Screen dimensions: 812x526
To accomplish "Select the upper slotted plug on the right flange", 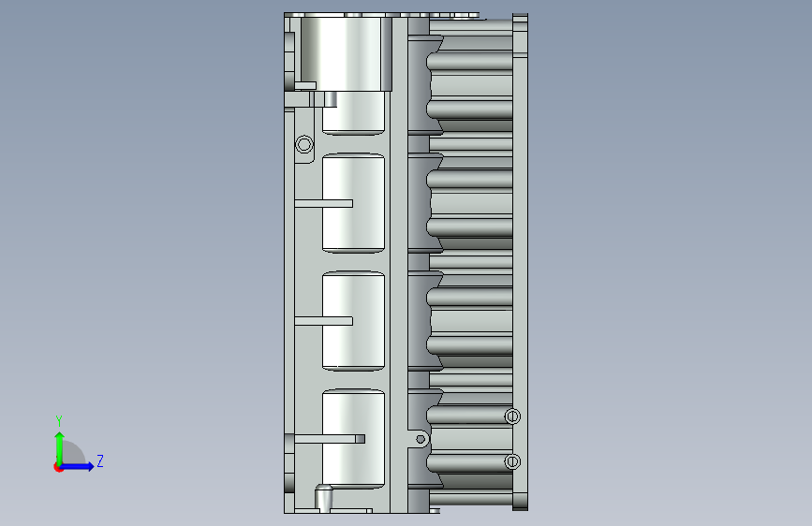I will click(x=512, y=416).
